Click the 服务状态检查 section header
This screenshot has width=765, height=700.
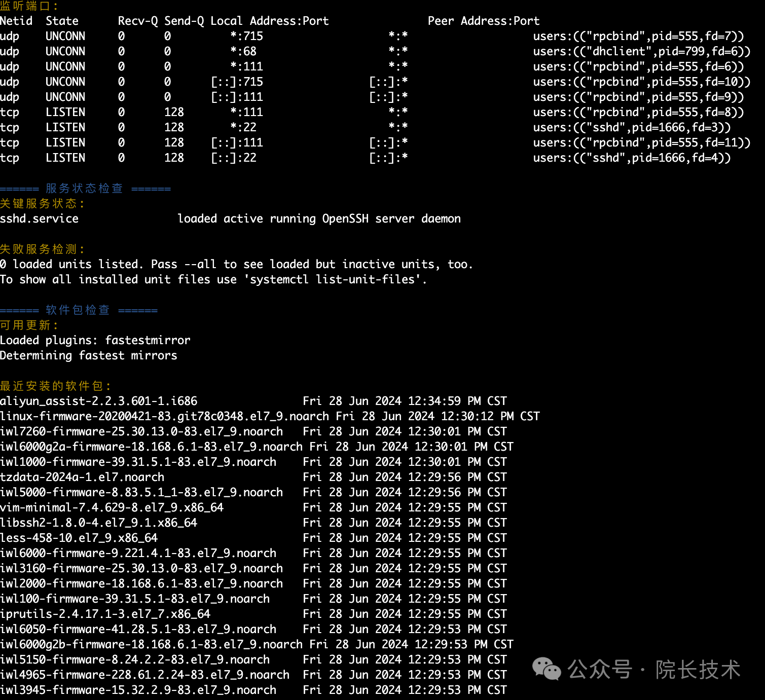pos(85,189)
